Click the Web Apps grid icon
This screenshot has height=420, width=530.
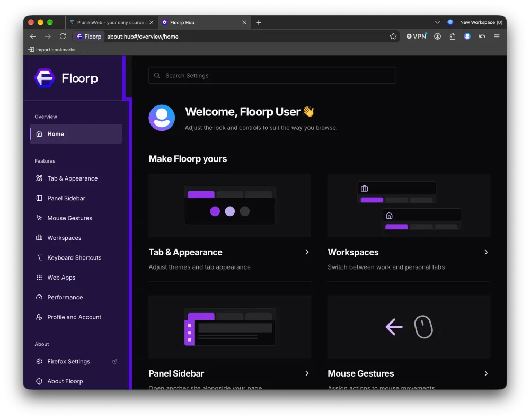(39, 278)
